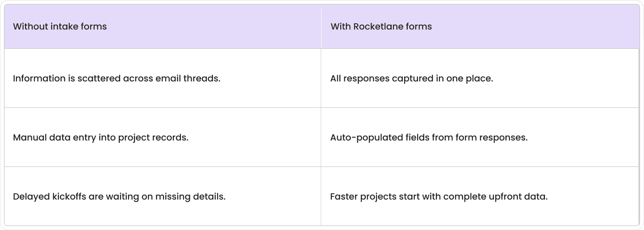The height and width of the screenshot is (230, 644).
Task: Select 'Information is scattered across email threads' cell
Action: coord(163,78)
